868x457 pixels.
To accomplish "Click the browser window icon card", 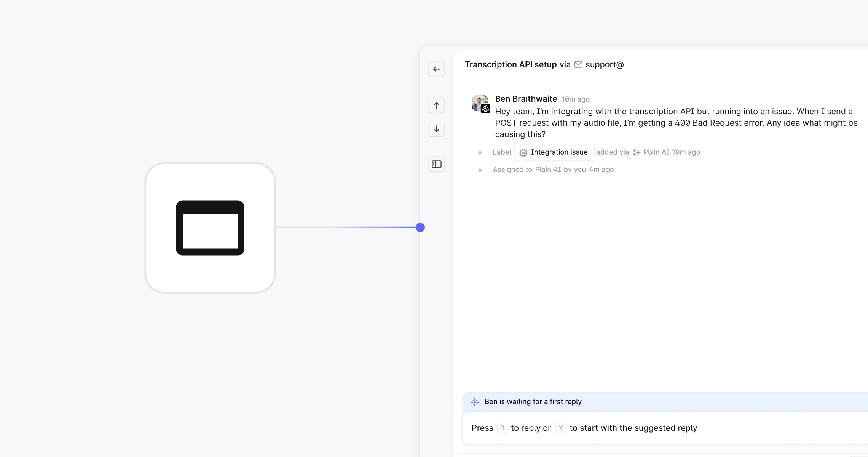I will [210, 228].
